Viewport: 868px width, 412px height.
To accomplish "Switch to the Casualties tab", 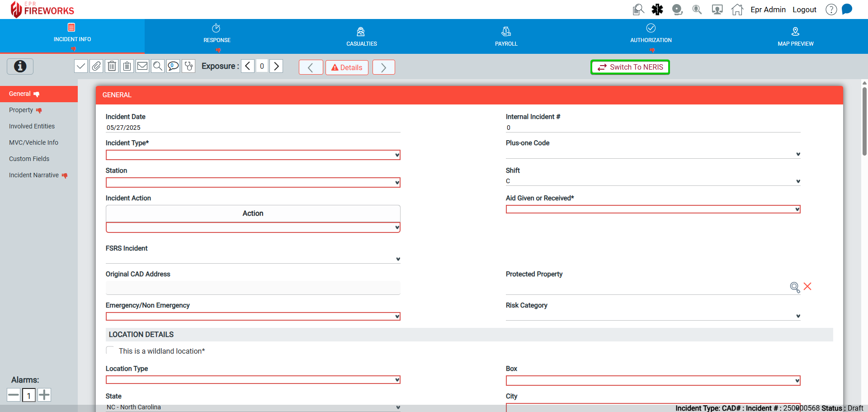I will point(361,36).
